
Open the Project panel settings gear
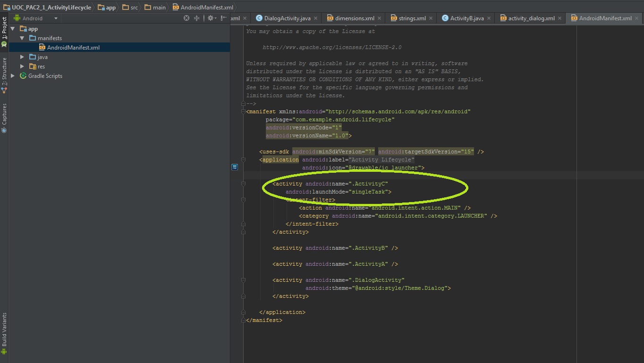pyautogui.click(x=211, y=17)
